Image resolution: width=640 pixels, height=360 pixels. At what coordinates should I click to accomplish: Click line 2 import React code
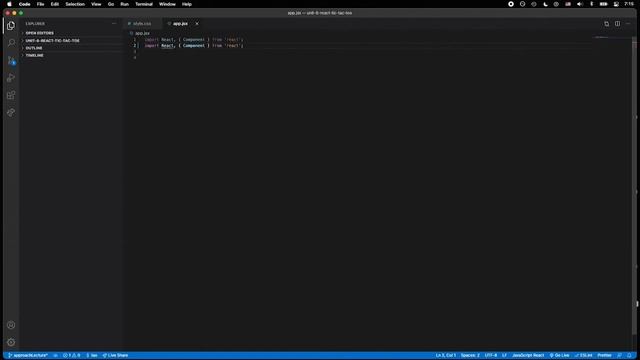(194, 46)
